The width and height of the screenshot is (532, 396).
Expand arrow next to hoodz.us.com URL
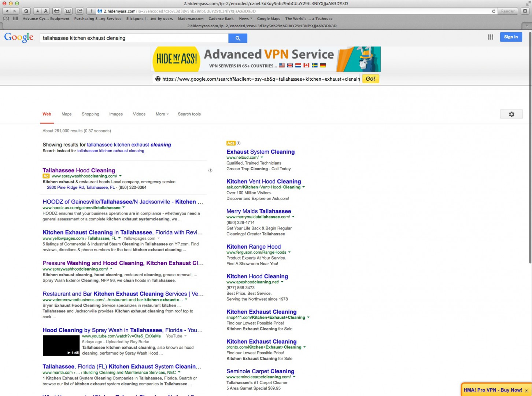click(123, 208)
